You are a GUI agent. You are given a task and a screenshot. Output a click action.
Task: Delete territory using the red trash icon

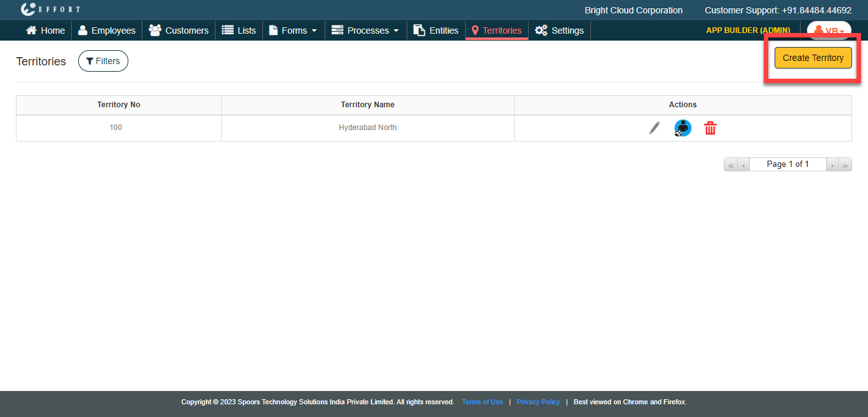tap(710, 128)
